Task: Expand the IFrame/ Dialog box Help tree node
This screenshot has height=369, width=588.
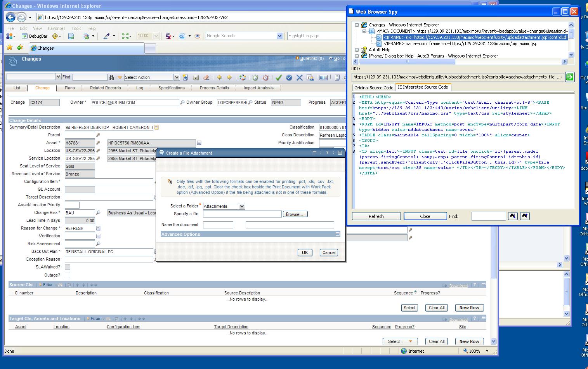Action: click(357, 56)
